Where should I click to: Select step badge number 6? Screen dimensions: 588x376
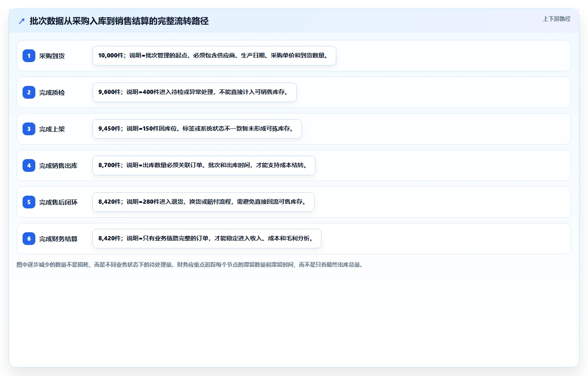click(29, 239)
